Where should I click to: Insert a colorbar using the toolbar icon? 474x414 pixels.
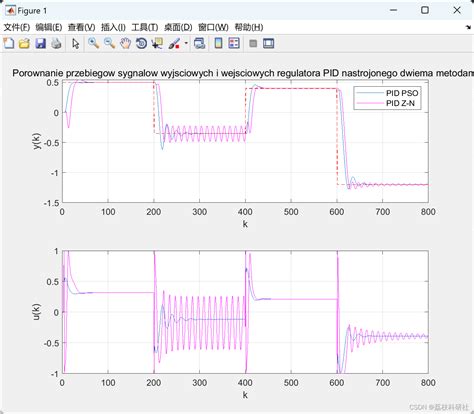coord(218,43)
